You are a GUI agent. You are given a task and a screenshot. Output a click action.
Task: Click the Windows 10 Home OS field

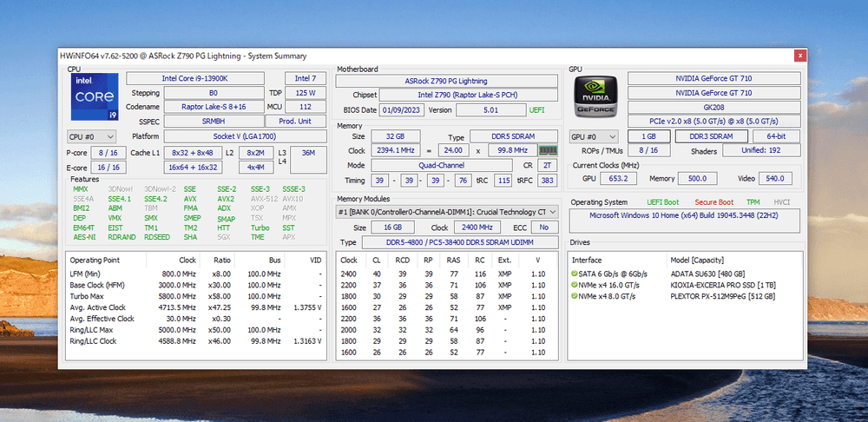click(684, 221)
